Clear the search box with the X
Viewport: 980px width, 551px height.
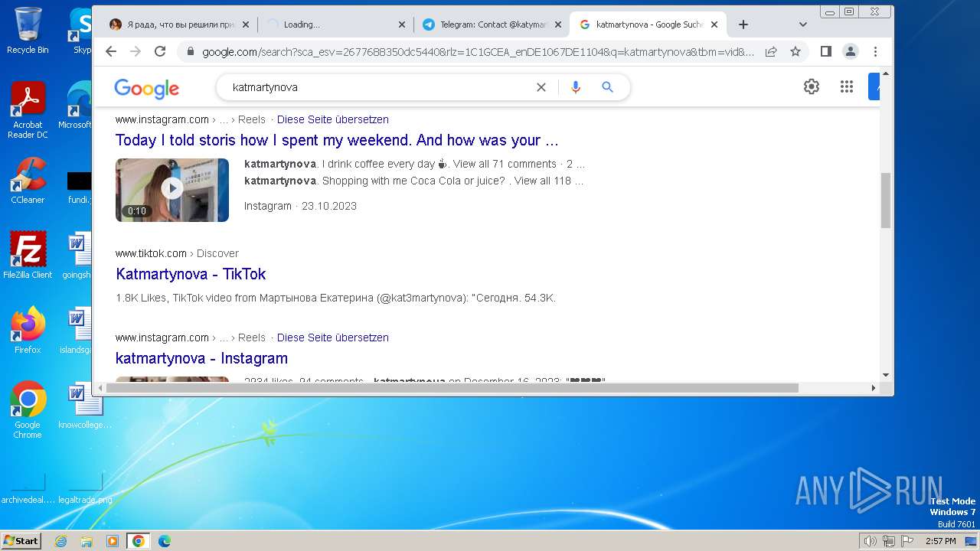pos(541,87)
